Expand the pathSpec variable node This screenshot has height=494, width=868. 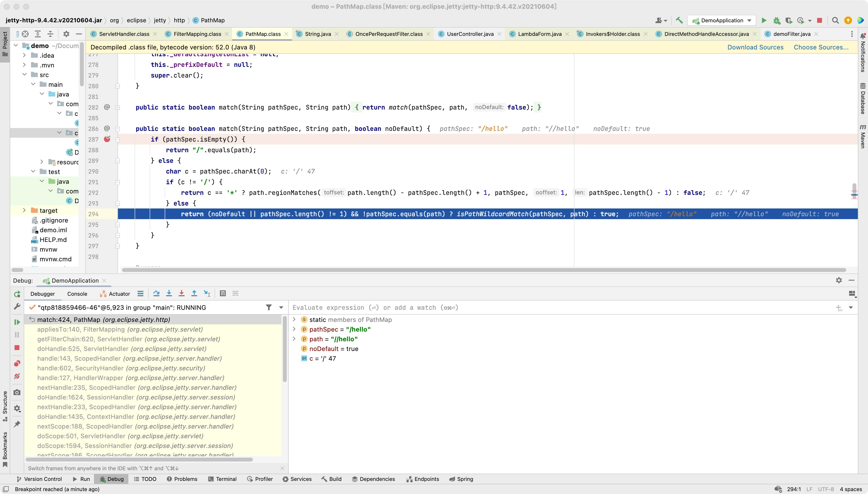(294, 329)
